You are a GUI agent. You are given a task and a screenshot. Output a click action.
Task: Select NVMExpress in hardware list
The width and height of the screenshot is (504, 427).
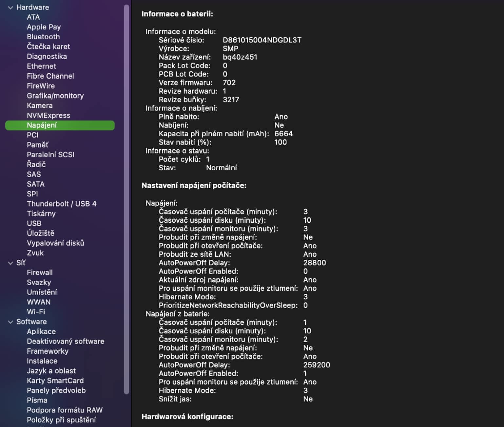tap(48, 115)
